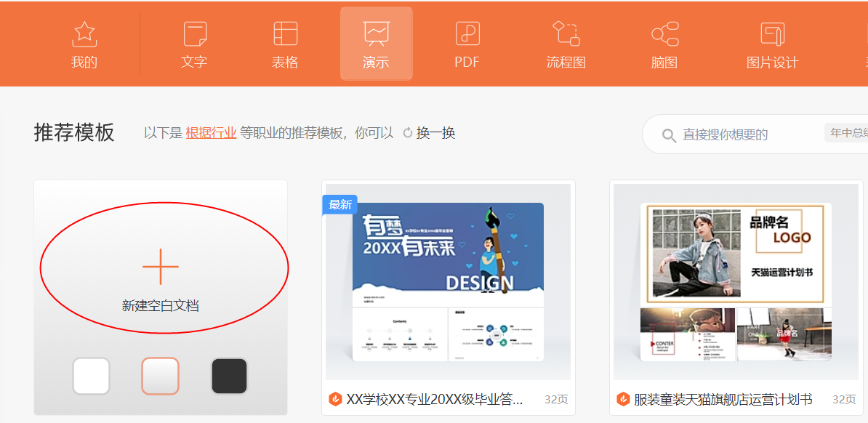
Task: Switch to the 表格 spreadsheet module
Action: 285,44
